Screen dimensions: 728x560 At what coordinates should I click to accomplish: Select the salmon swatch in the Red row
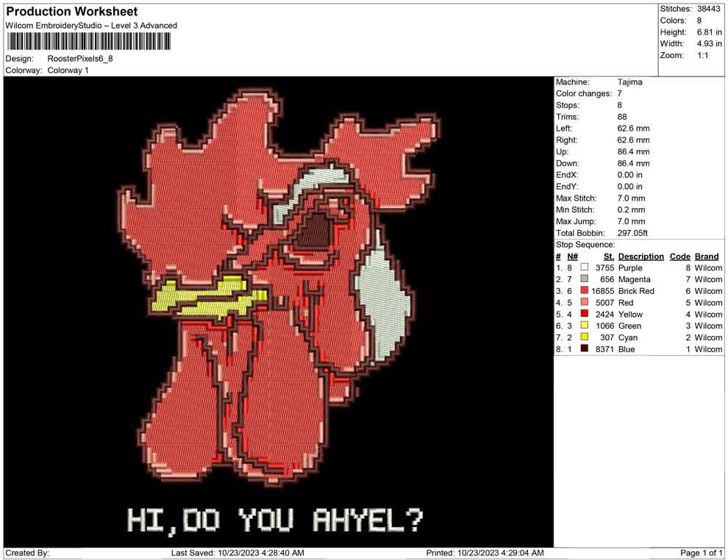585,302
